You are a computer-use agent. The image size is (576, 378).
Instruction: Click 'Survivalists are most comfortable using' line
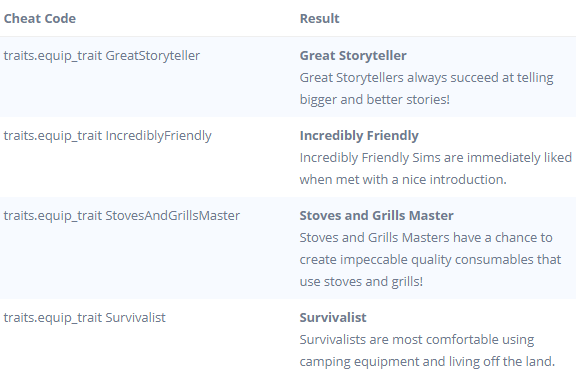click(x=417, y=340)
